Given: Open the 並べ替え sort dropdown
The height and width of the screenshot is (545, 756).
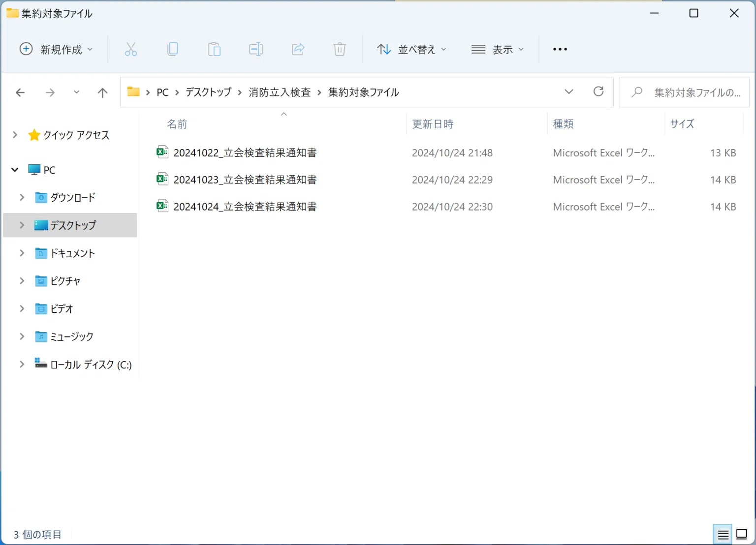Looking at the screenshot, I should point(411,49).
